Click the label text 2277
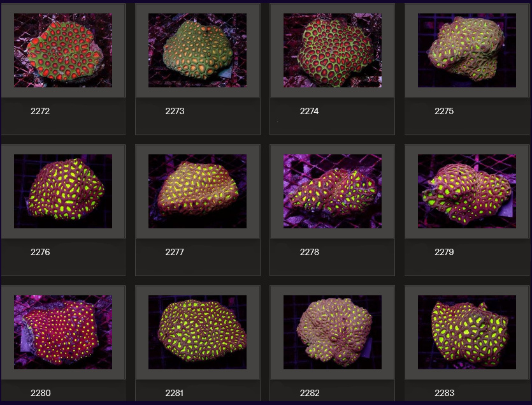This screenshot has width=532, height=405. pos(175,252)
